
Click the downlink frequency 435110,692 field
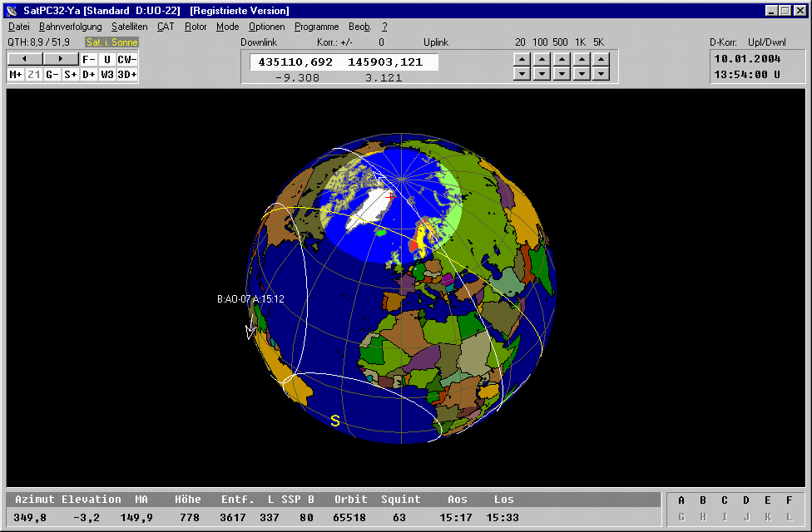[x=295, y=62]
